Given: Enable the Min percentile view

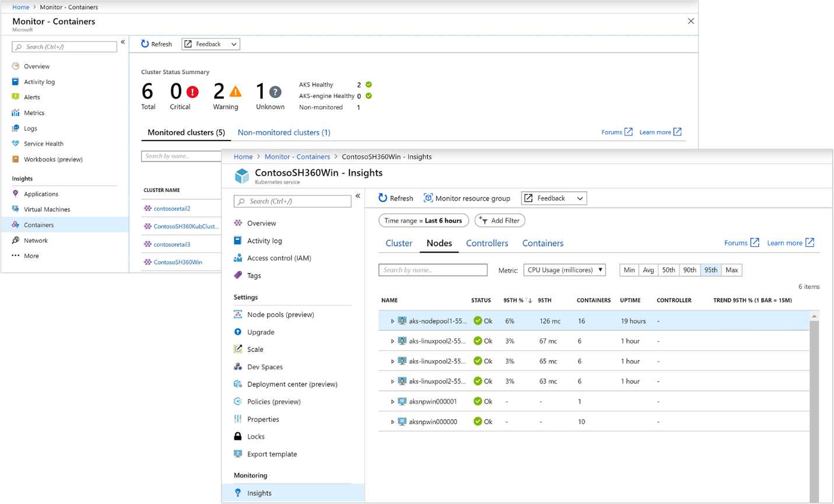Looking at the screenshot, I should pyautogui.click(x=629, y=269).
